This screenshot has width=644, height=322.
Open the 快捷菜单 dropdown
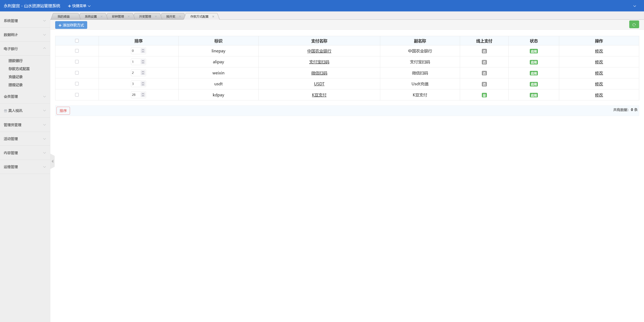[x=79, y=6]
